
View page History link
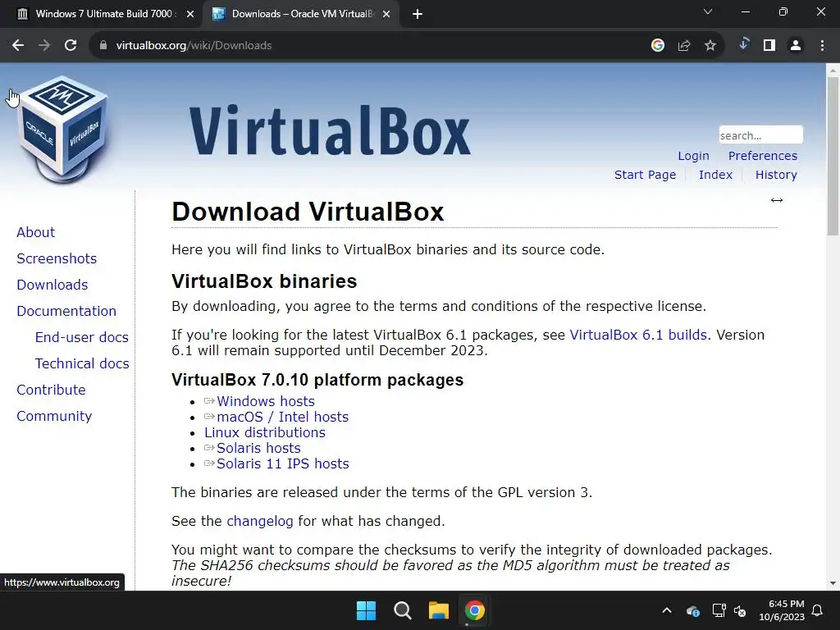tap(776, 175)
